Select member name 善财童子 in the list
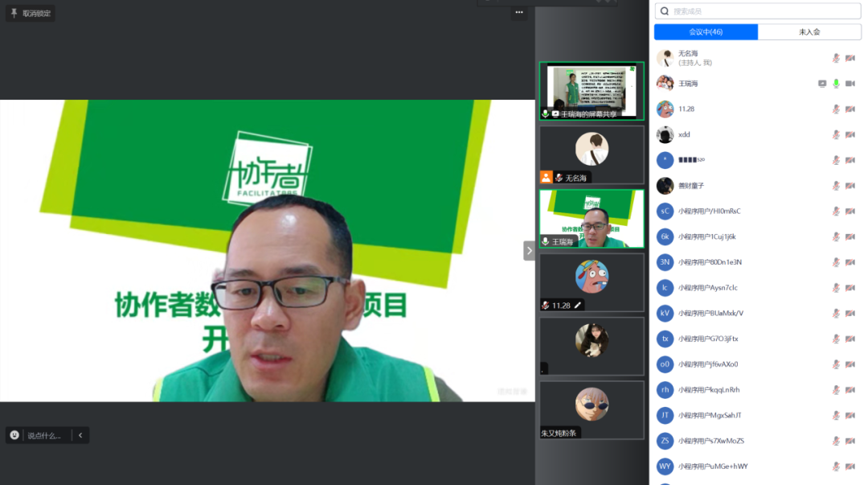 pos(691,186)
